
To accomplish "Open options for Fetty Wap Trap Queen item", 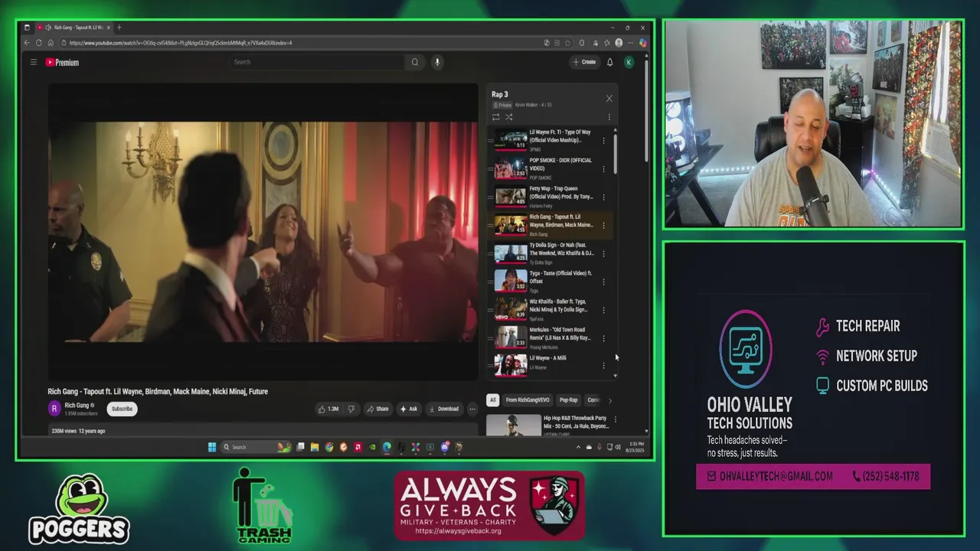I will tap(603, 197).
